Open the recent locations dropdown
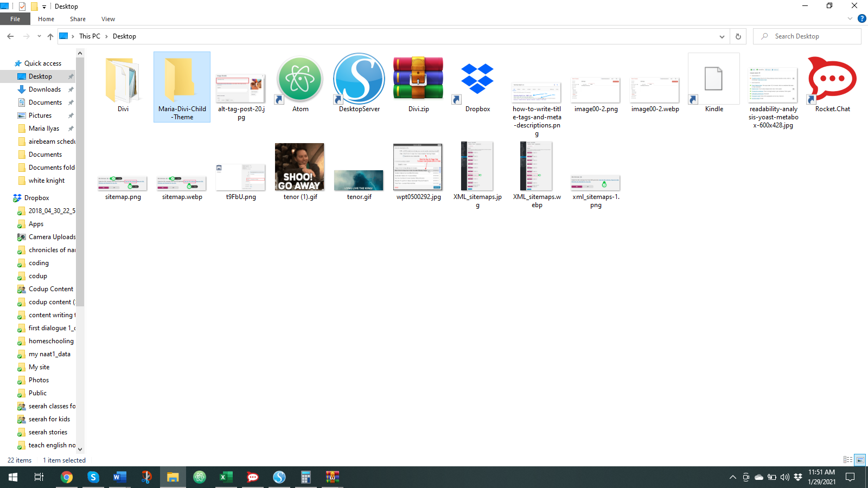The width and height of the screenshot is (868, 488). pos(39,36)
